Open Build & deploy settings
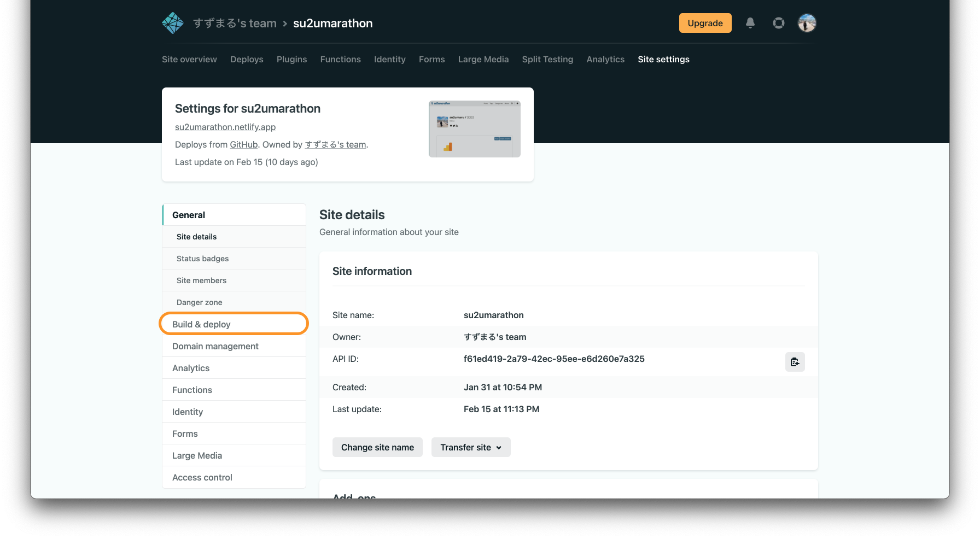 [x=234, y=324]
